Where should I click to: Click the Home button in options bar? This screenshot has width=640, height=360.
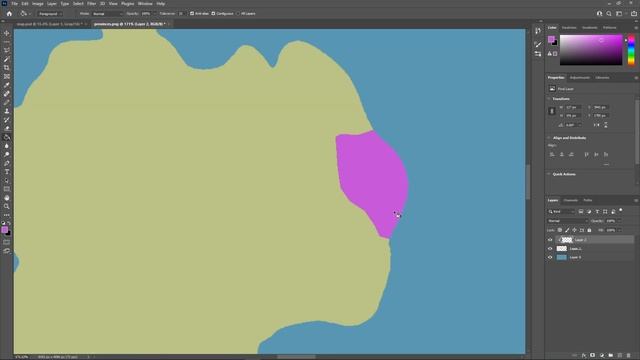tap(9, 13)
